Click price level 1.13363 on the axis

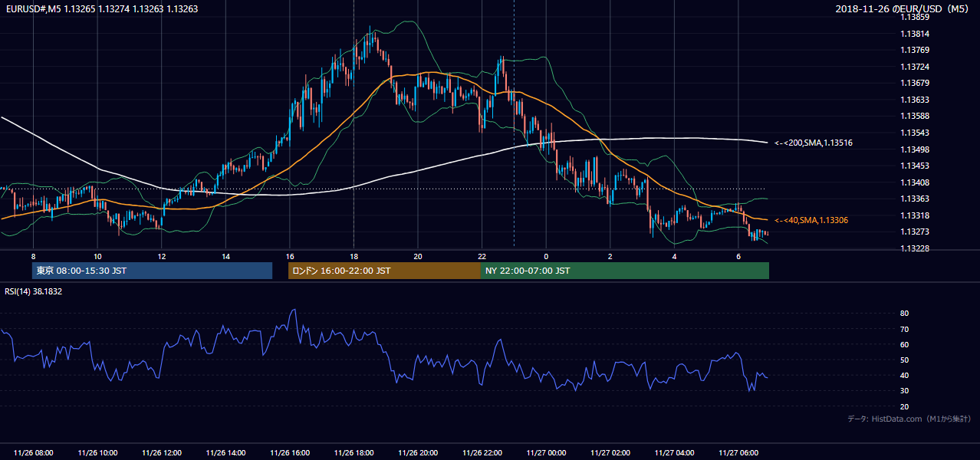point(916,199)
